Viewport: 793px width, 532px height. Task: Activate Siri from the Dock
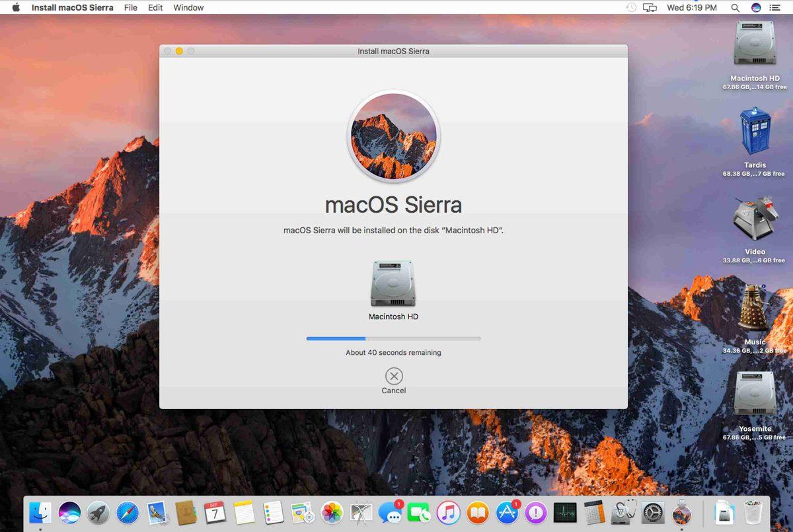[x=69, y=512]
